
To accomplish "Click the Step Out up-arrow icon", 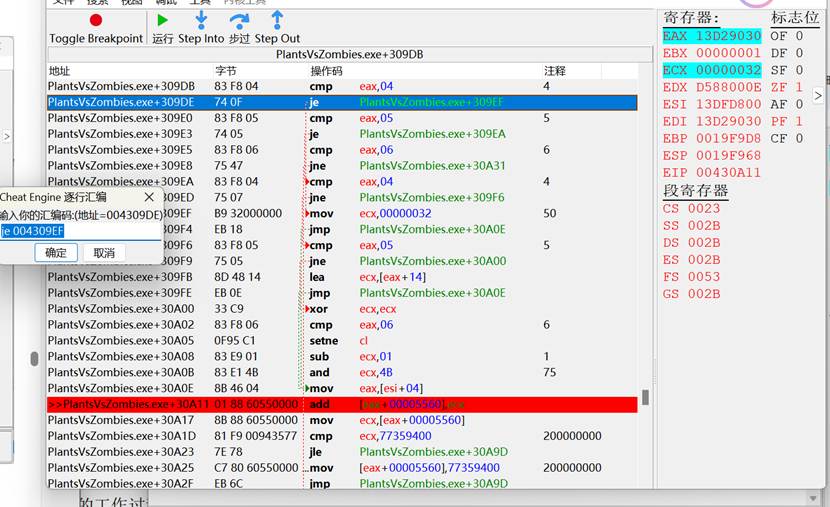I will pyautogui.click(x=277, y=20).
